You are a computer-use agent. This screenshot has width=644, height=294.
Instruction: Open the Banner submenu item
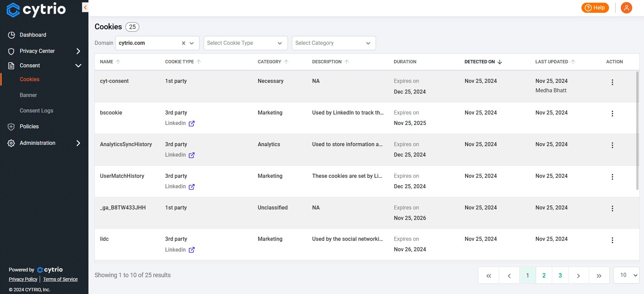pyautogui.click(x=28, y=95)
